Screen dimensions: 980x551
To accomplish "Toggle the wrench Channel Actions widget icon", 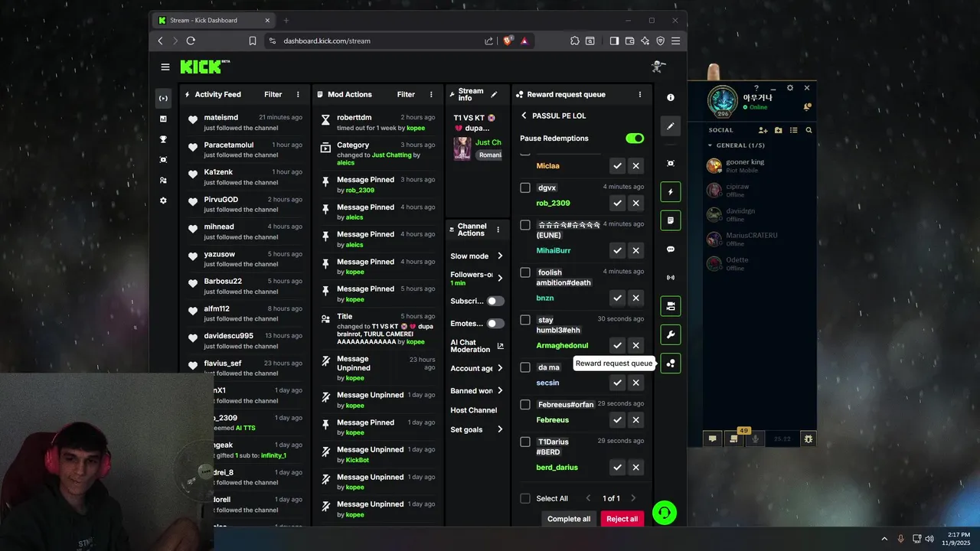I will coord(671,335).
